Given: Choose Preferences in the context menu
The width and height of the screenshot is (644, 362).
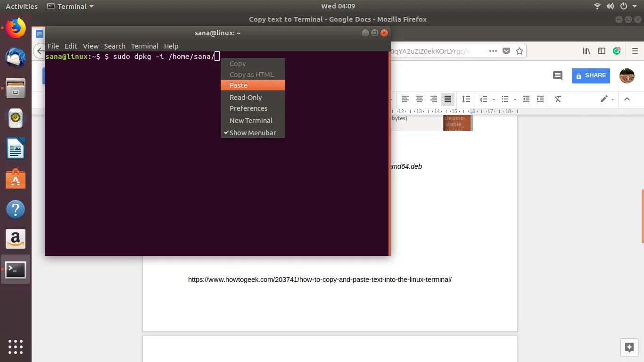Looking at the screenshot, I should pos(248,108).
